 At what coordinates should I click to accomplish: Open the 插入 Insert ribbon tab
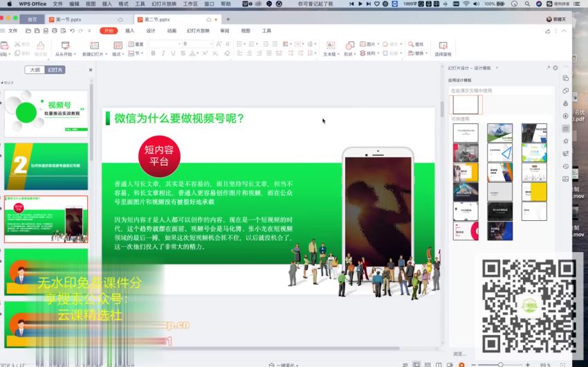point(130,30)
